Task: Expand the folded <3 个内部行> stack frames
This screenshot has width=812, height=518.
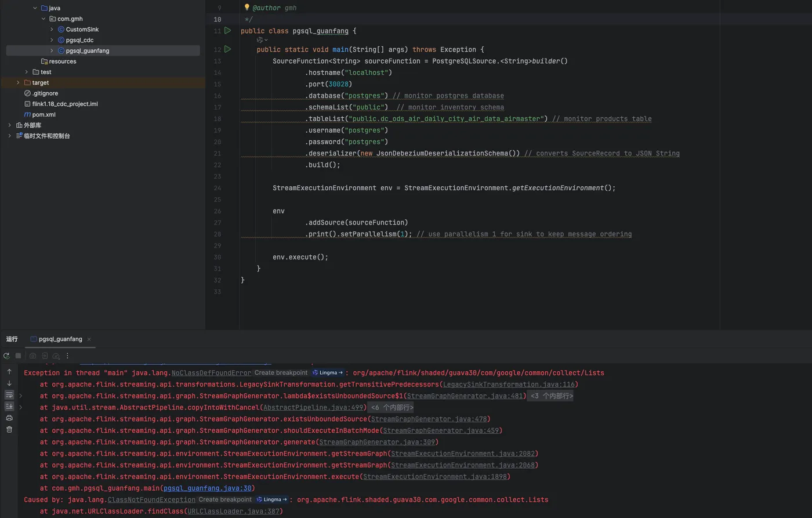Action: [551, 396]
